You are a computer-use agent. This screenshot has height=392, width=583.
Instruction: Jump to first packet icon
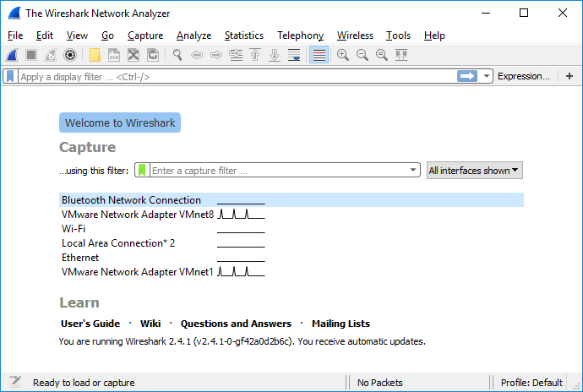click(x=255, y=55)
